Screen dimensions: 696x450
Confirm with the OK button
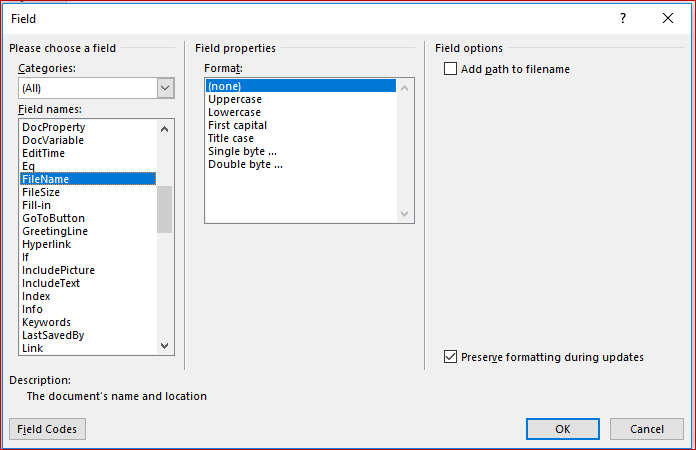click(562, 429)
